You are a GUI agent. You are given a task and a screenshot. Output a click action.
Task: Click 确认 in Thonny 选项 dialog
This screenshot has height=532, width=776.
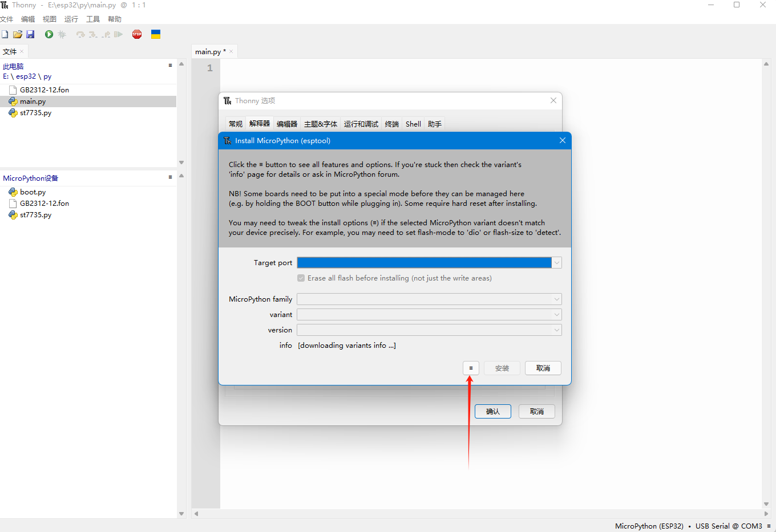coord(493,411)
